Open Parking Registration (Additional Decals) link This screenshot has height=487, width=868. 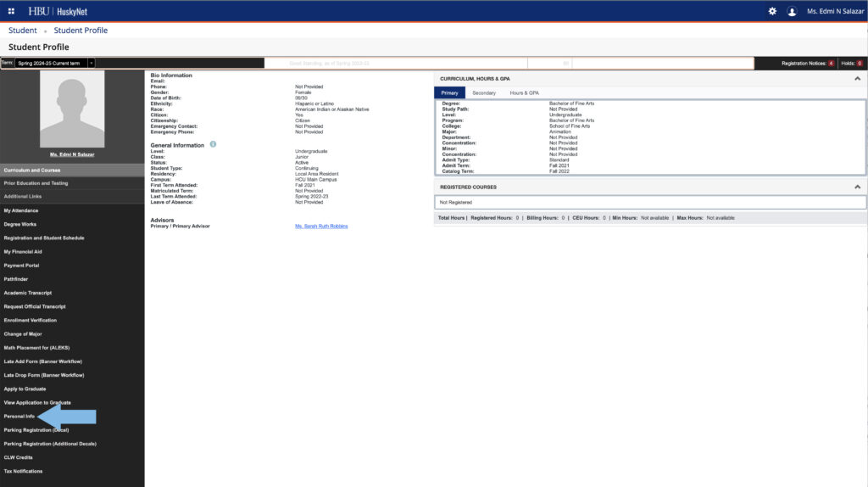click(x=50, y=444)
